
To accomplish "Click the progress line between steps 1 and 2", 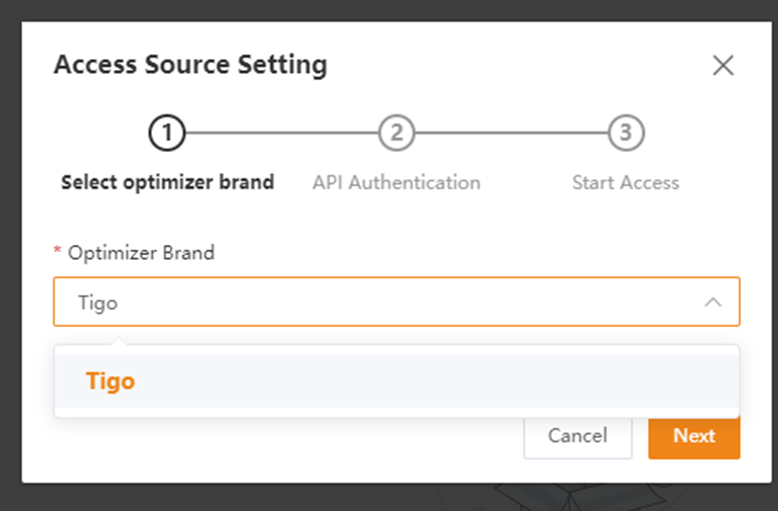I will tap(282, 132).
